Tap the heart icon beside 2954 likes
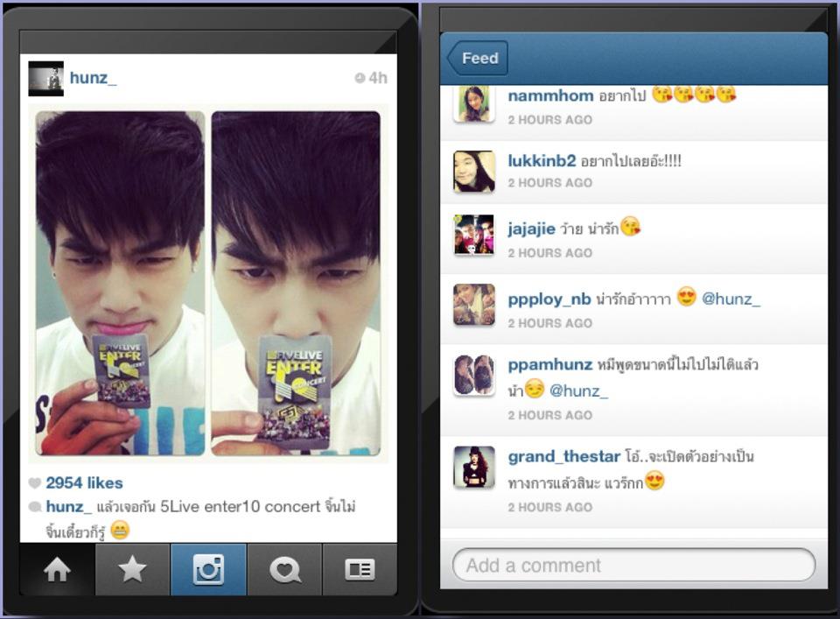840x619 pixels. [35, 483]
